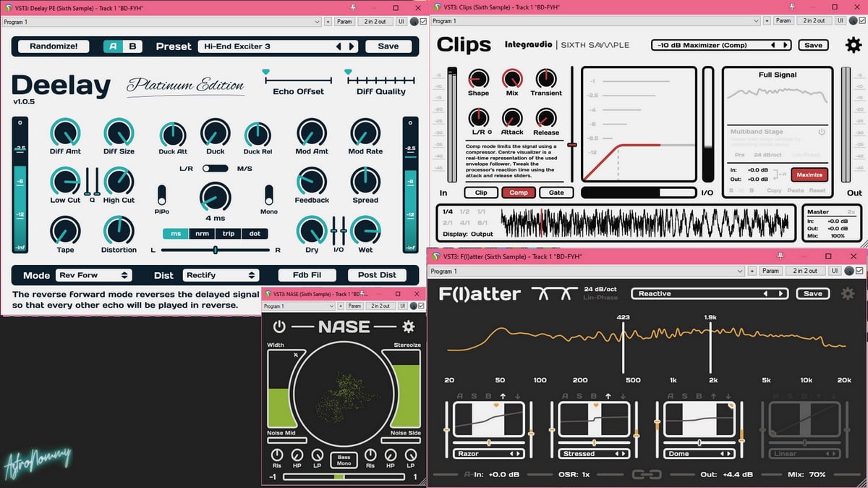The image size is (868, 488).
Task: Open F(l)atter Reactive preset selector
Action: coord(709,294)
